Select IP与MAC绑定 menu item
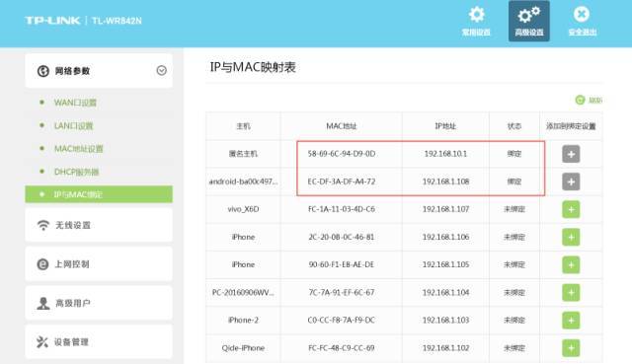 coord(99,194)
